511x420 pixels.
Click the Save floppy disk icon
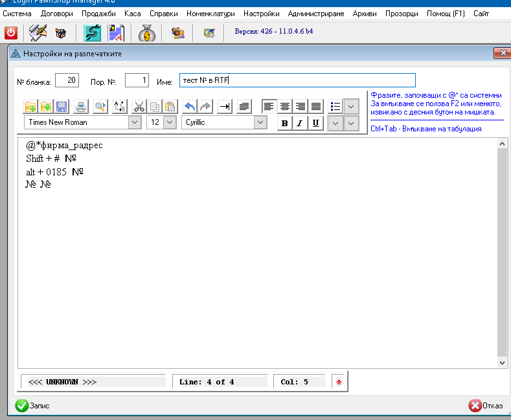pos(62,107)
